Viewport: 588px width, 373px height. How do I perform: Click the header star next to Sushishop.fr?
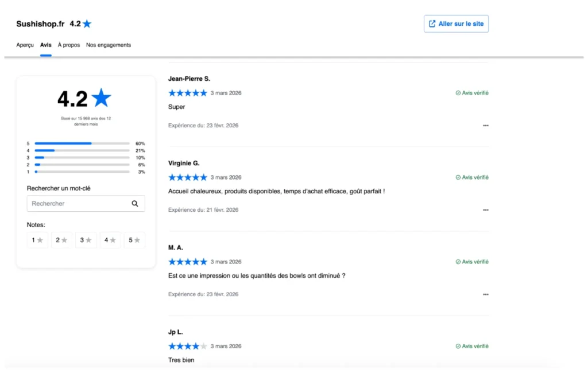click(87, 24)
